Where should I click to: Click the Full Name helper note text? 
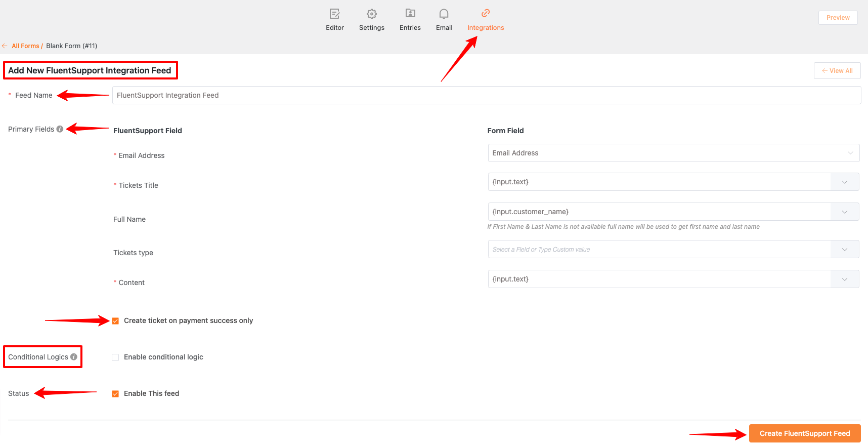tap(623, 227)
